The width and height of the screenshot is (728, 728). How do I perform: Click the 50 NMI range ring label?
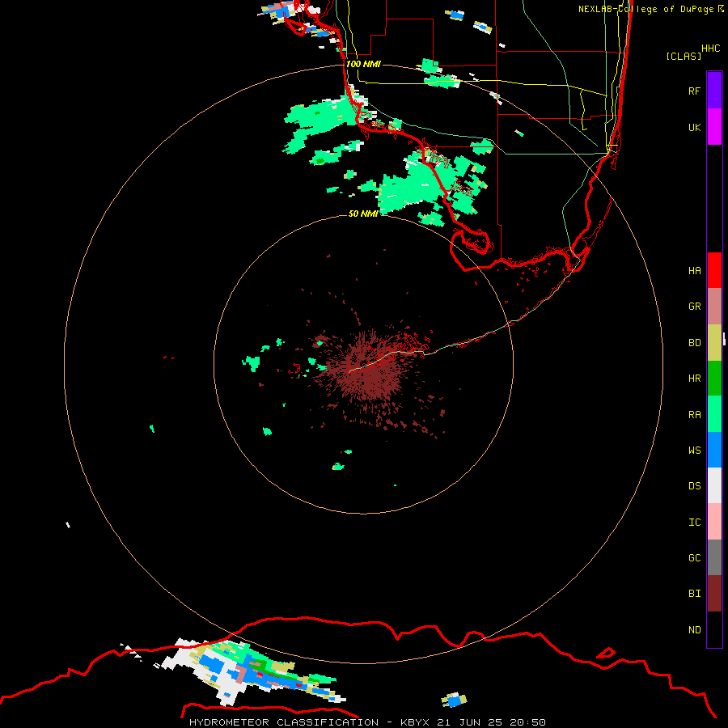tap(363, 214)
